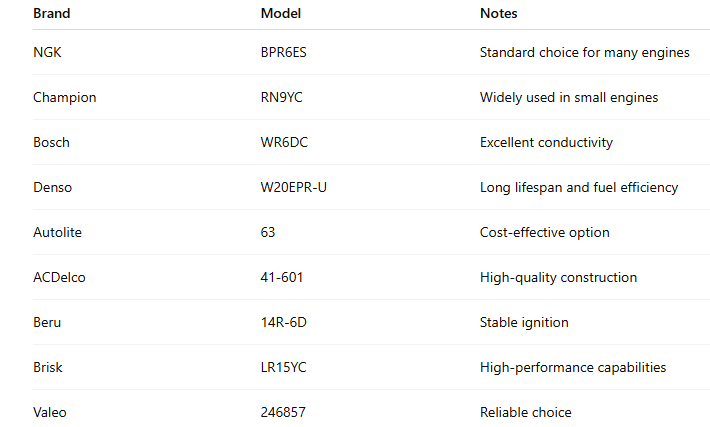Click the "Excellent conductivity" note
Screen dimensions: 710x427
[546, 142]
